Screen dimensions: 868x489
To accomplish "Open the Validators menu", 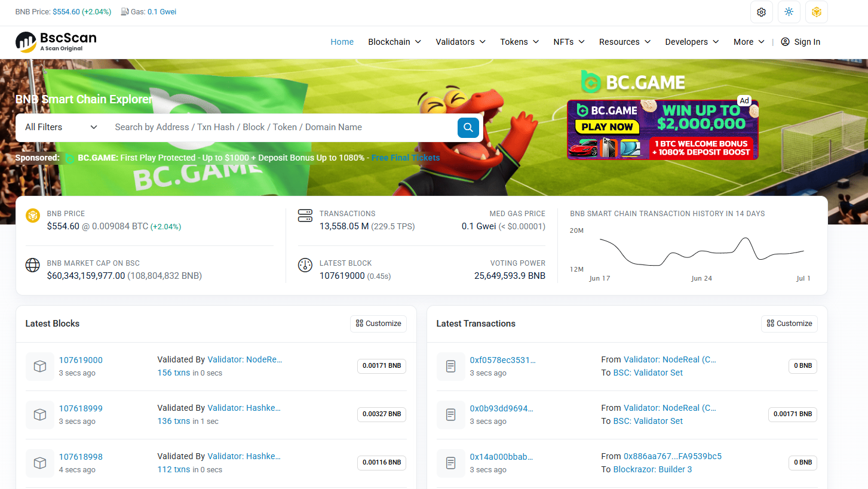I will tap(461, 42).
